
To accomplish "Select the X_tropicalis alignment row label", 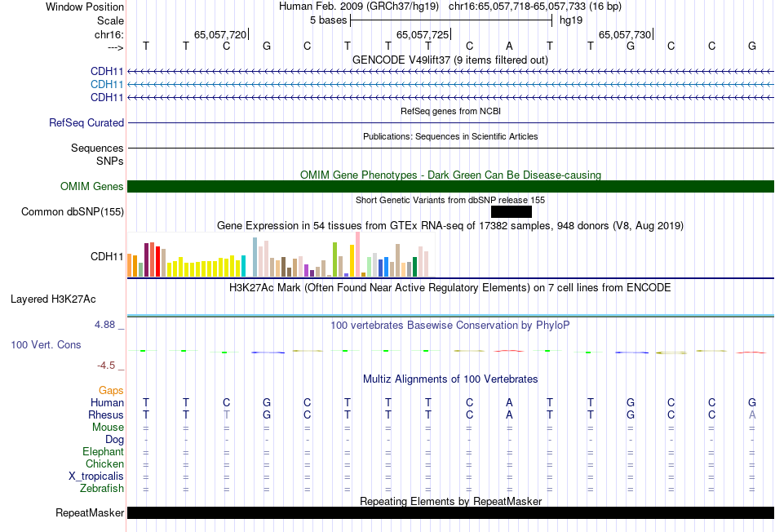I will (x=96, y=477).
